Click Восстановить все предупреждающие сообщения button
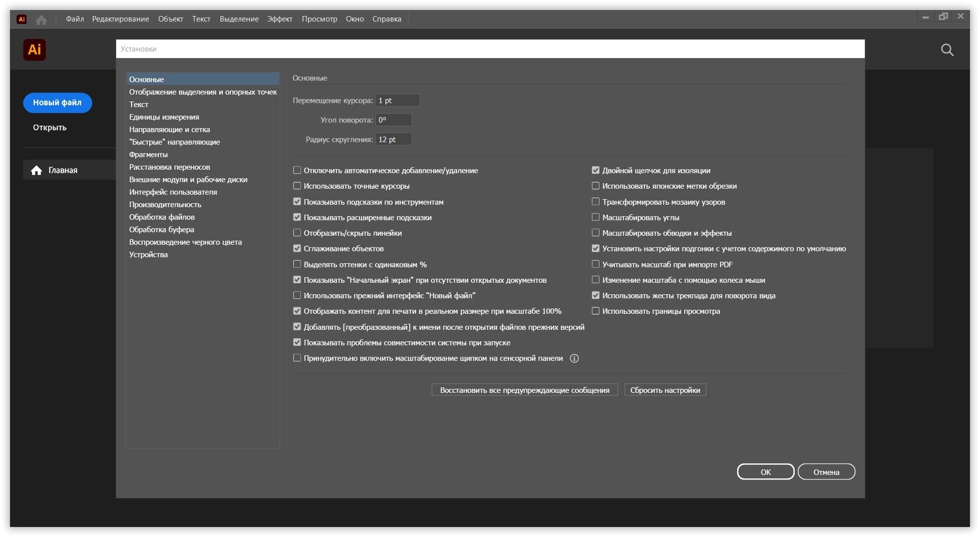Viewport: 980px width, 537px height. pos(524,390)
